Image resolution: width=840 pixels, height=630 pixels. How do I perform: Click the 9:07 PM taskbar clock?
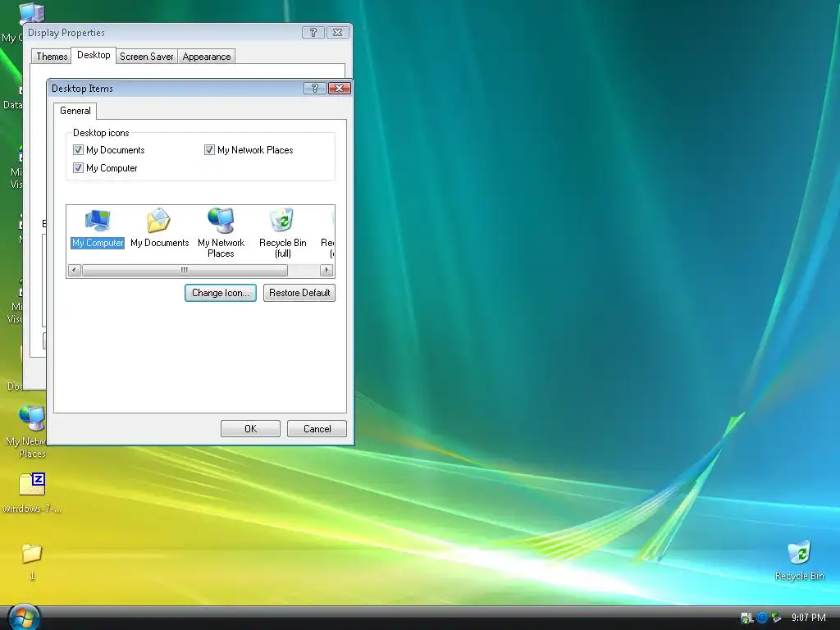click(808, 617)
